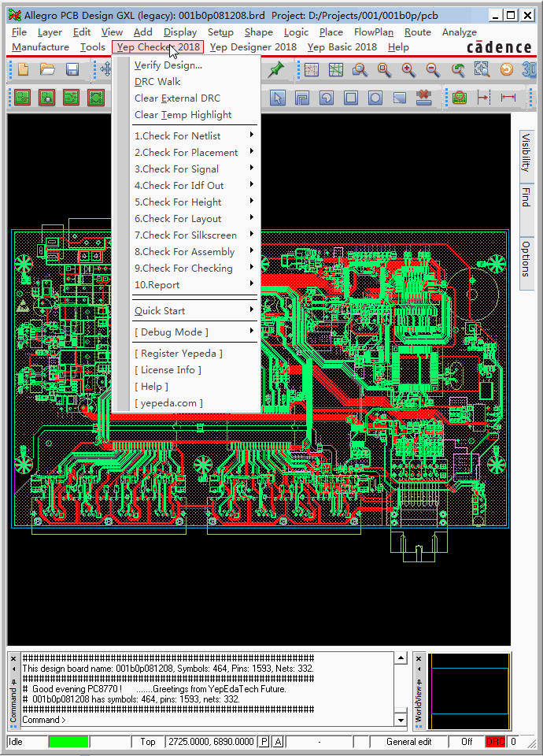Viewport: 543px width, 756px height.
Task: Click the Shape Add Rectangle icon
Action: pos(351,98)
